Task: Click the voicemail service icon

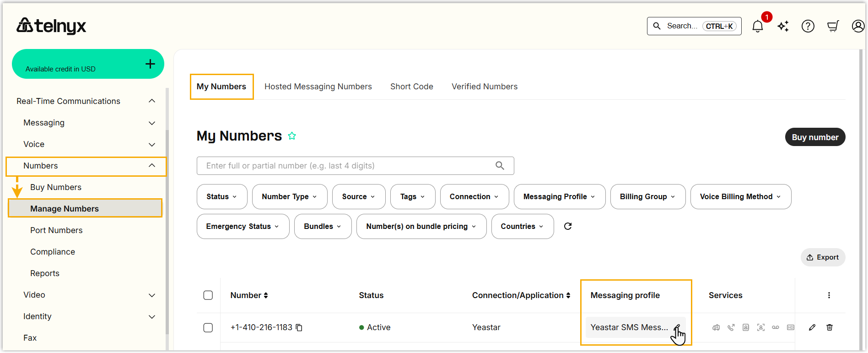Action: (776, 327)
